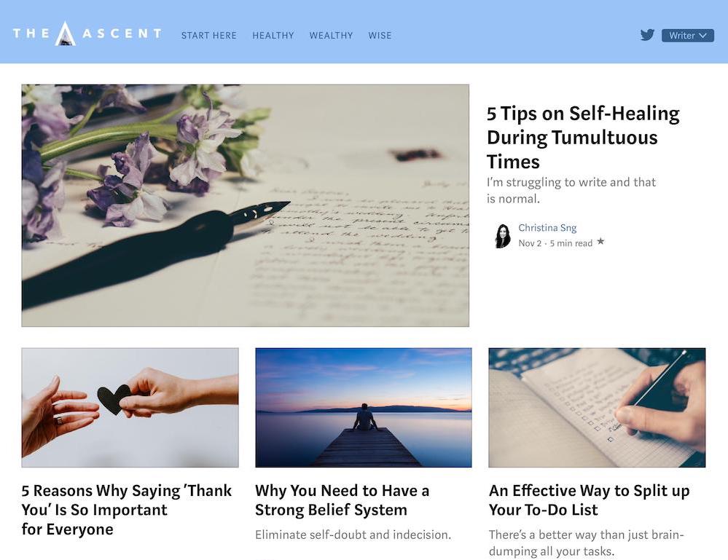Open the Writer dropdown menu

[688, 35]
